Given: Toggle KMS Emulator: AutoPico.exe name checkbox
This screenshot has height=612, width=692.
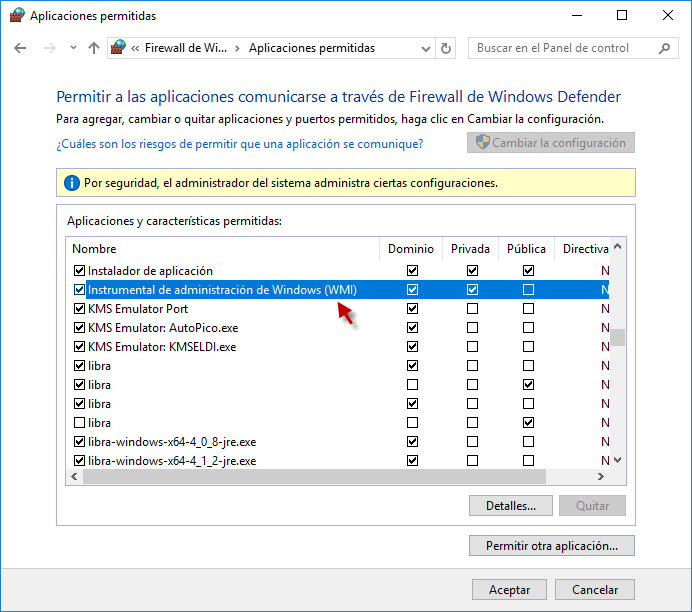Looking at the screenshot, I should click(x=79, y=327).
